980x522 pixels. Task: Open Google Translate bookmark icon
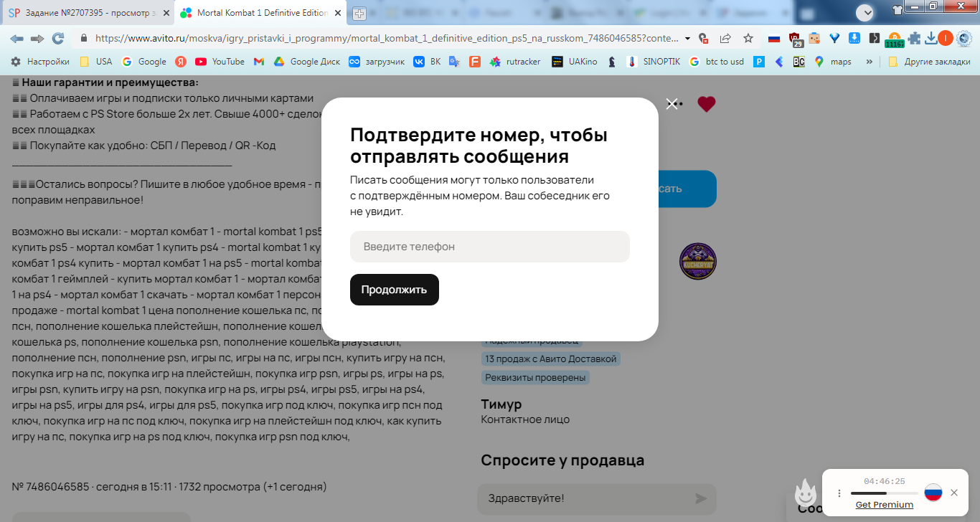[454, 62]
